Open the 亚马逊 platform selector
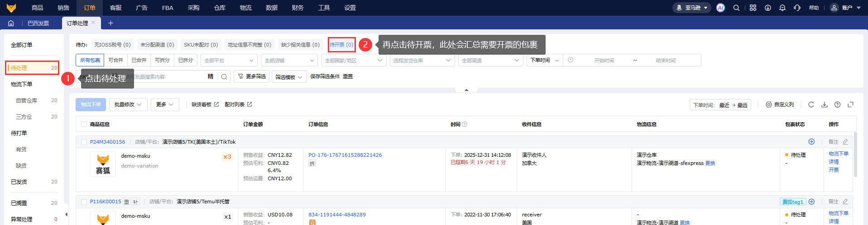The height and width of the screenshot is (225, 868). (x=692, y=8)
